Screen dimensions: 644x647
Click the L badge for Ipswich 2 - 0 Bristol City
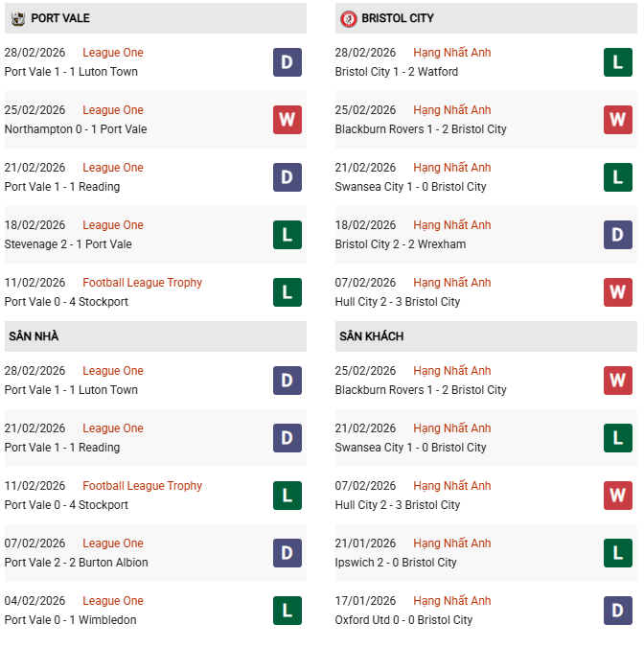(618, 553)
